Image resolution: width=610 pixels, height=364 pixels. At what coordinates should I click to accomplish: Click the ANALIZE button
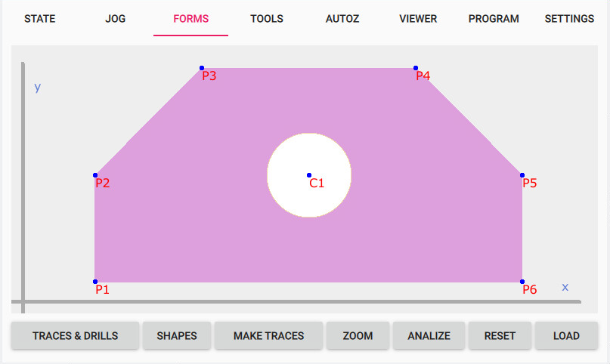pyautogui.click(x=429, y=336)
